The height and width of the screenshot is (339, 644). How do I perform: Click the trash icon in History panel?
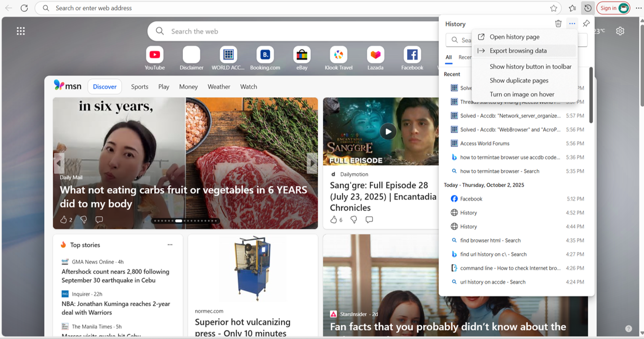click(558, 23)
